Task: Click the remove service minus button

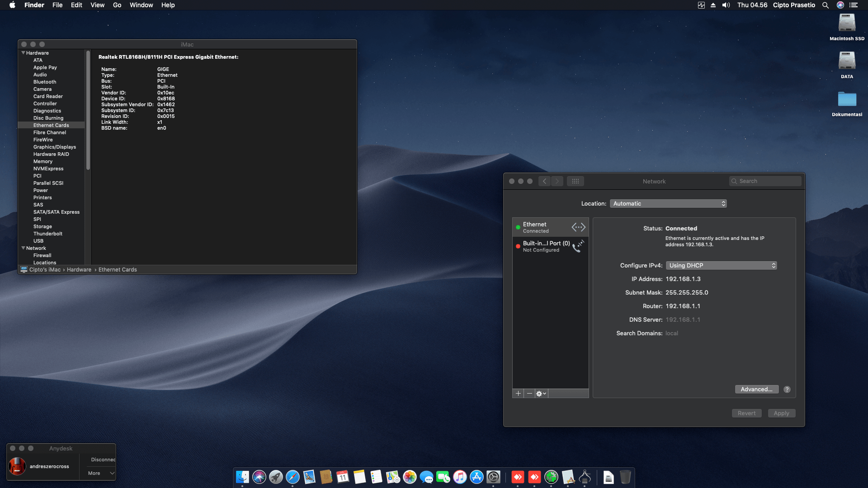Action: pyautogui.click(x=529, y=394)
